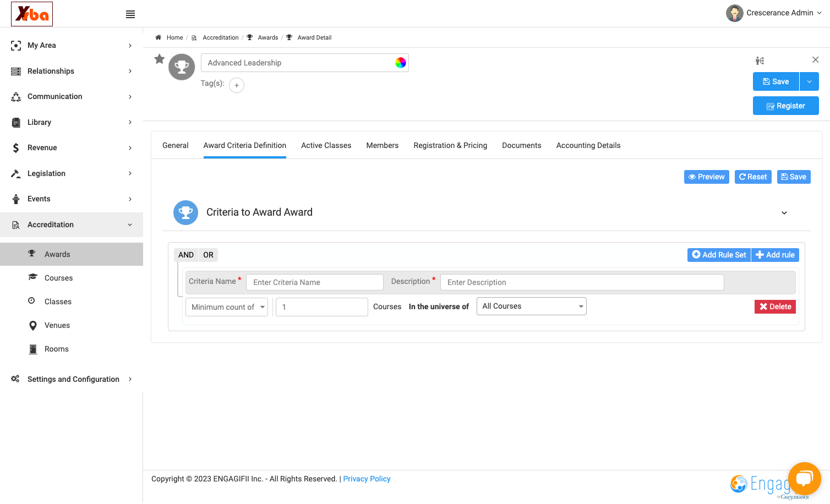The image size is (830, 504).
Task: Click the Preview button
Action: (707, 177)
